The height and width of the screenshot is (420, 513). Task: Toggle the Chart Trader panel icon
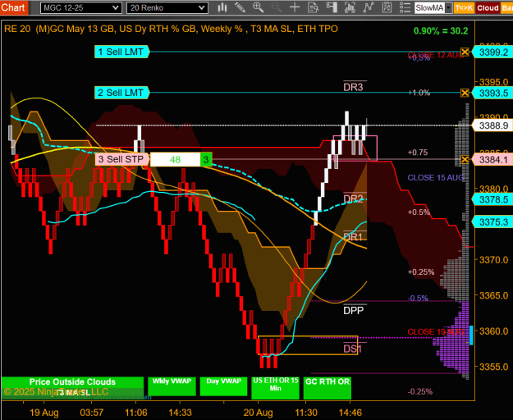point(332,7)
